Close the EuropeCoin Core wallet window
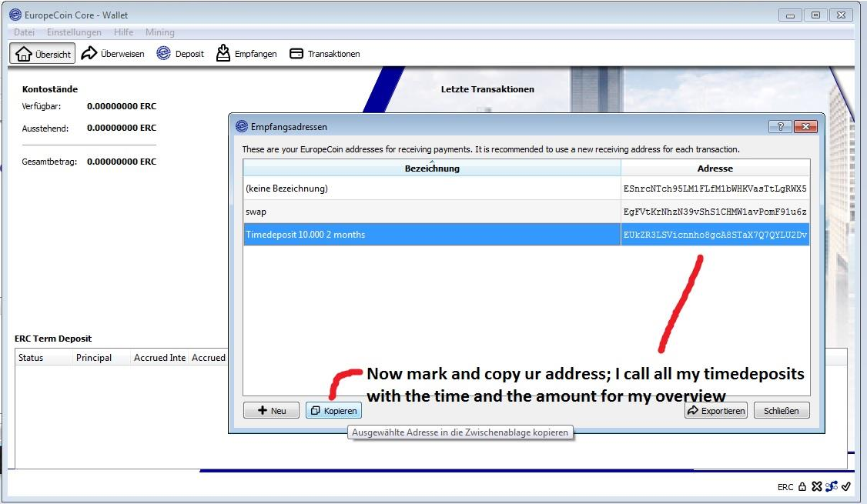The height and width of the screenshot is (504, 867). coord(841,15)
